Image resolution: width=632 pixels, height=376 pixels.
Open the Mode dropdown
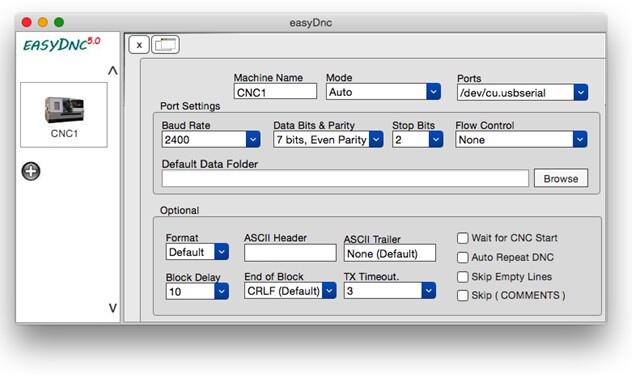[383, 92]
